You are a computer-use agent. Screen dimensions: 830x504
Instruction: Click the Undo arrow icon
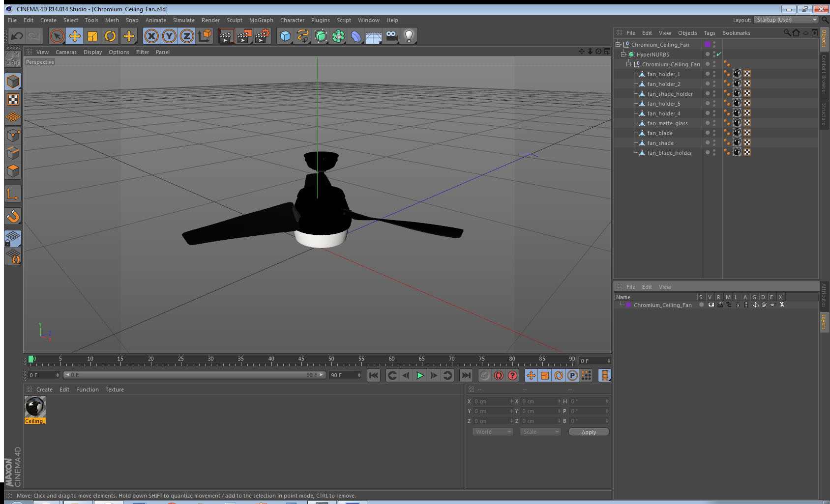click(x=17, y=36)
